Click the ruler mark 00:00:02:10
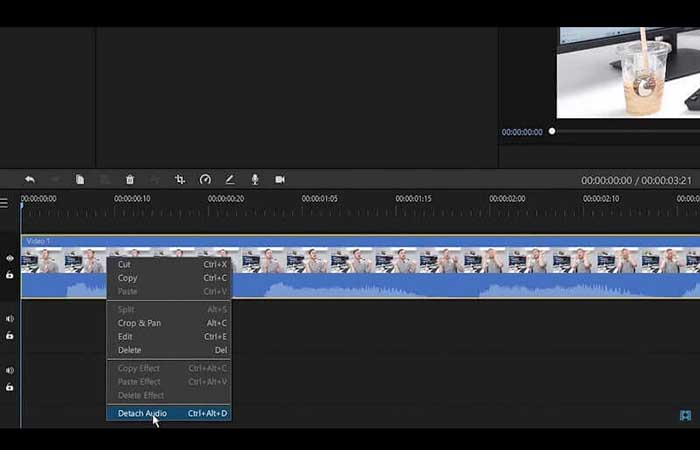The image size is (700, 450). click(x=601, y=199)
